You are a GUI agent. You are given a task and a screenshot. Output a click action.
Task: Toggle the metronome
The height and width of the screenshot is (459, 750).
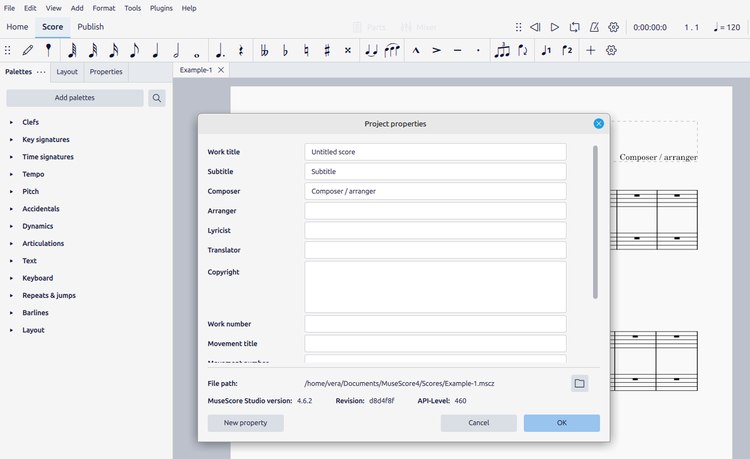point(594,27)
